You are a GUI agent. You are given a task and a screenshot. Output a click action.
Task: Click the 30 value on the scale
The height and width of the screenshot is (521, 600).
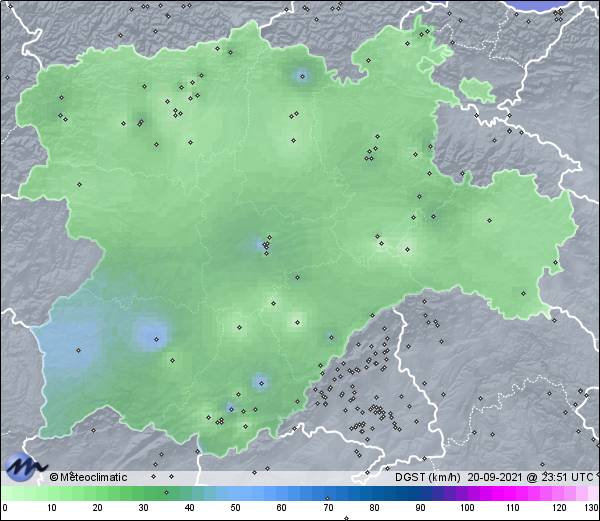[x=143, y=508]
